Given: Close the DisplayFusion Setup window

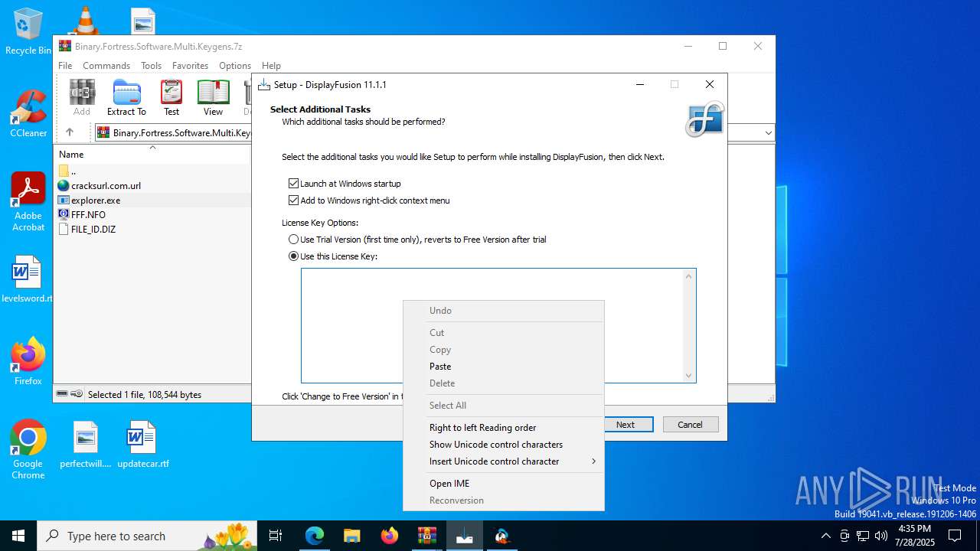Looking at the screenshot, I should [710, 84].
